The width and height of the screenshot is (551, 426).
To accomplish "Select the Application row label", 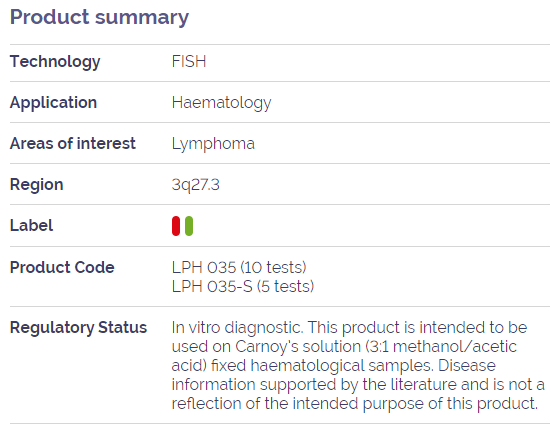I will click(x=53, y=103).
